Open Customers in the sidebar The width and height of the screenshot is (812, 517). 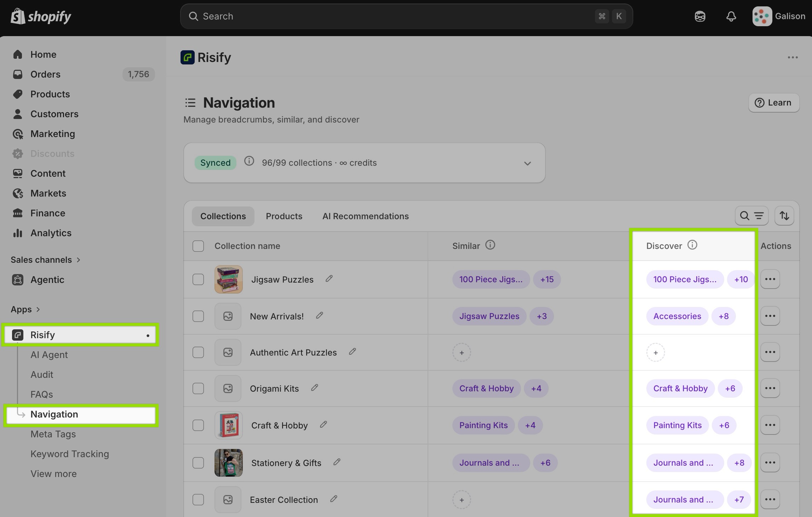coord(54,114)
